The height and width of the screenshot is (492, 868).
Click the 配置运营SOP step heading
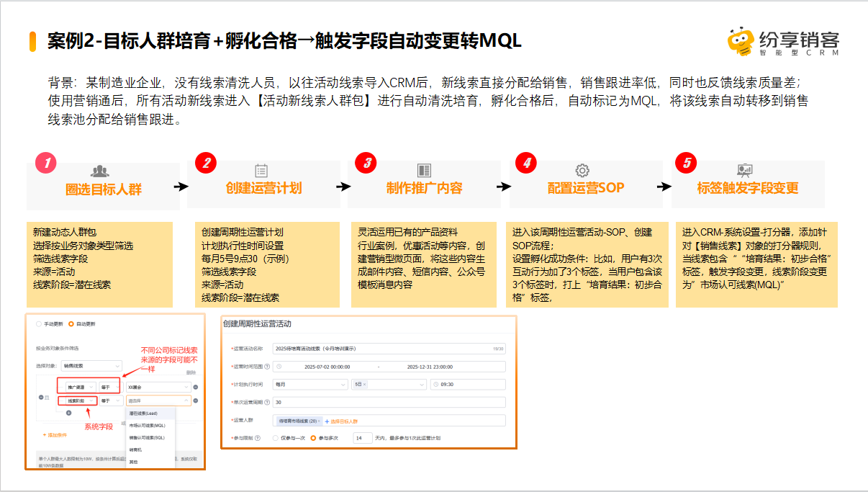[x=586, y=189]
